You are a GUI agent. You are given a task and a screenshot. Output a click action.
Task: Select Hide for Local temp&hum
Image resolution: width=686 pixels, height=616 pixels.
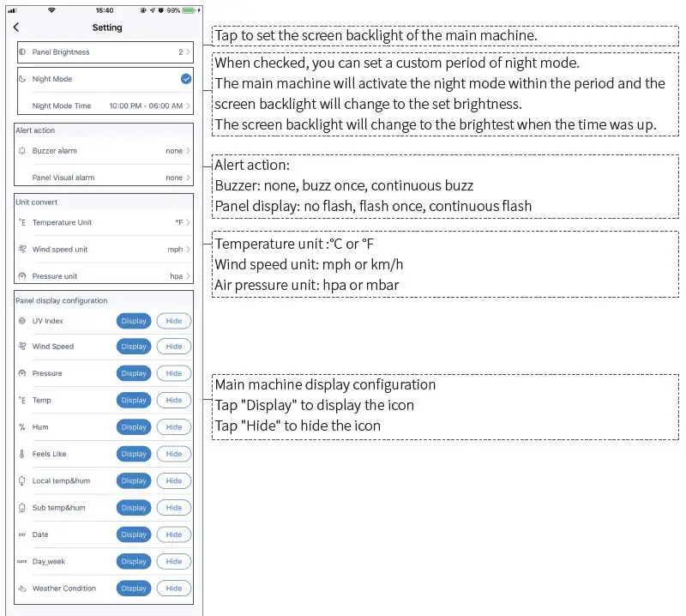(x=174, y=480)
